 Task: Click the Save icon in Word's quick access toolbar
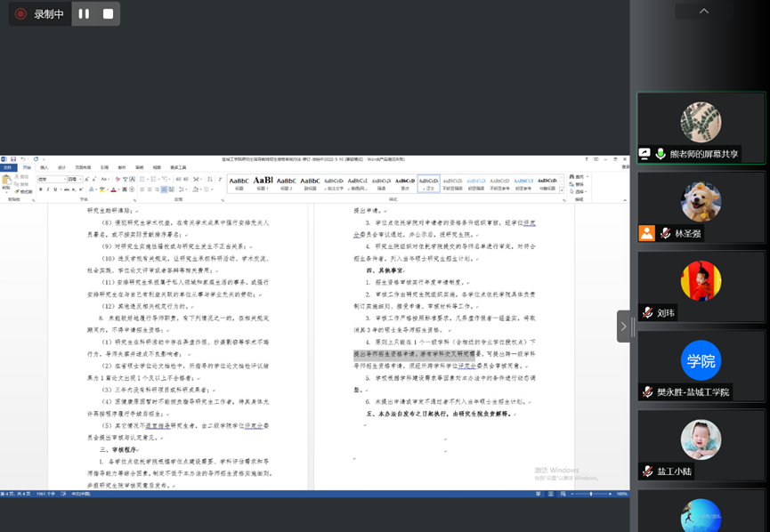pos(13,159)
